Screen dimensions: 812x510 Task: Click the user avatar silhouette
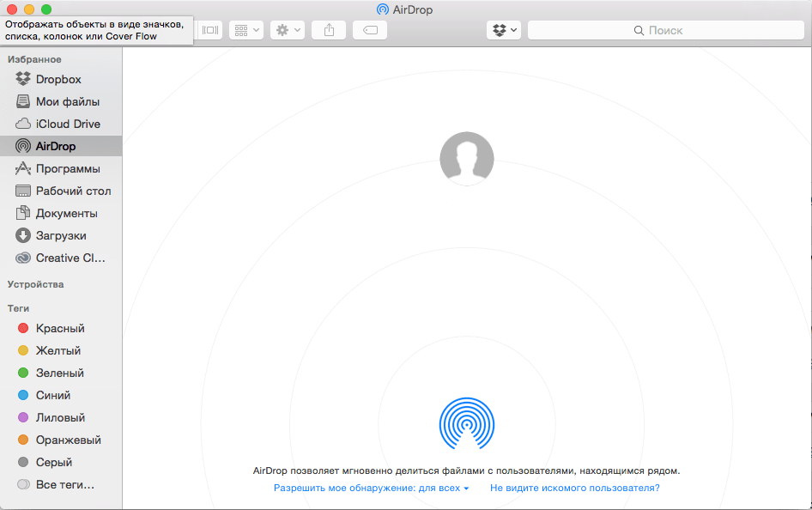(x=466, y=158)
